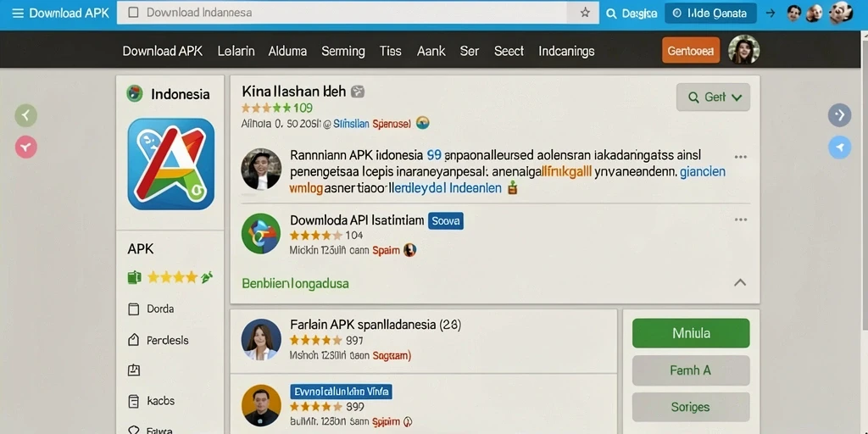Click the green icon before sidebar stars
Viewport: 868px width, 434px height.
click(134, 277)
